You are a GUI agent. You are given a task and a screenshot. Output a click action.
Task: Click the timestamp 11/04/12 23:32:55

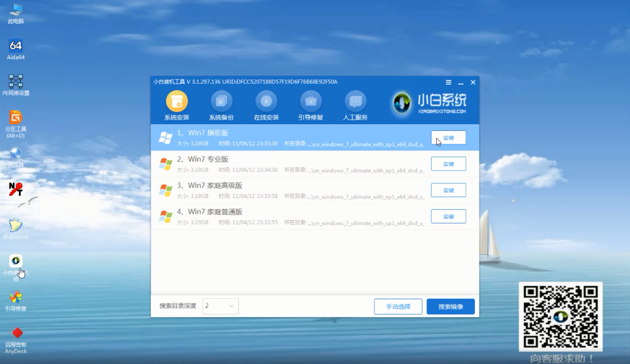(x=255, y=222)
